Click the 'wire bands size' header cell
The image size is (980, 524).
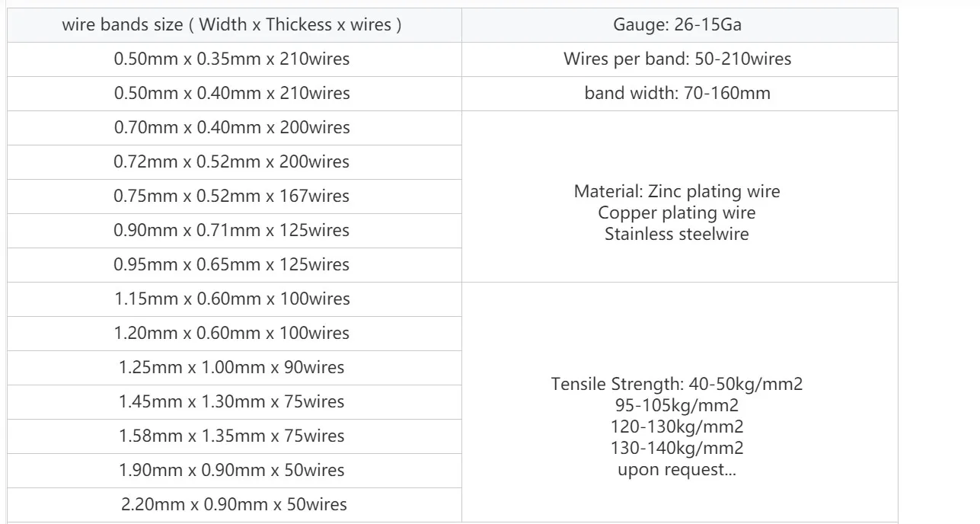pyautogui.click(x=231, y=25)
